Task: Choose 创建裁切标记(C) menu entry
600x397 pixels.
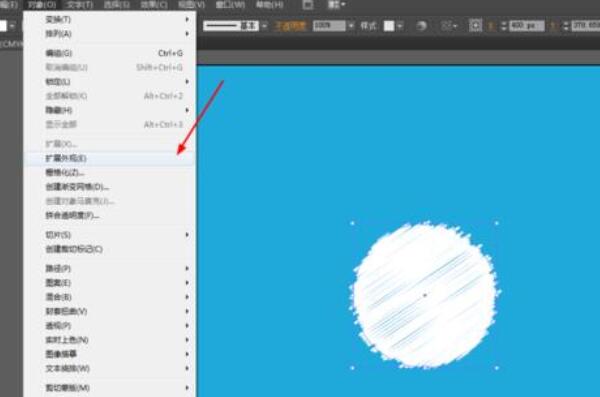Action: coord(110,249)
